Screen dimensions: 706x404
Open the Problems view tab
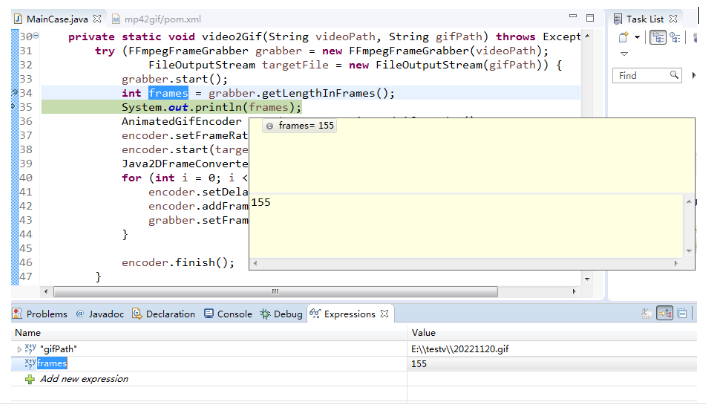coord(40,314)
